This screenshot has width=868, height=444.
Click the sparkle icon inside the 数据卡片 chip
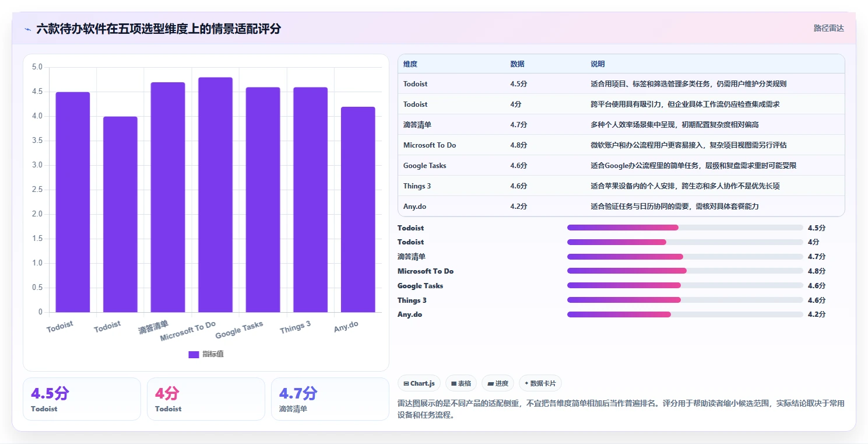click(x=526, y=383)
